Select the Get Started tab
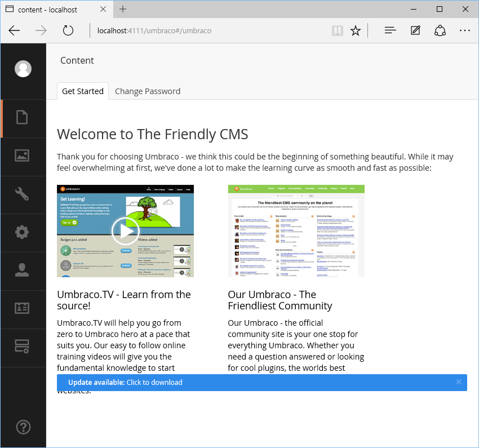 point(83,91)
